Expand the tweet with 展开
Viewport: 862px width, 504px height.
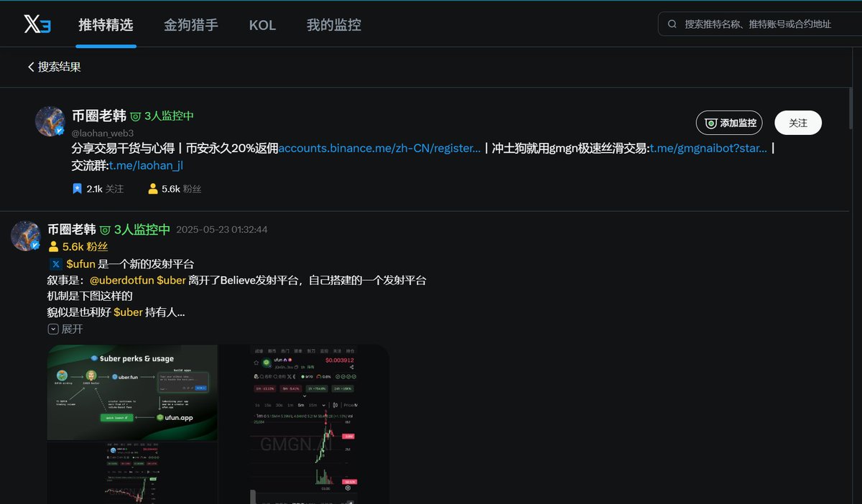pyautogui.click(x=65, y=329)
